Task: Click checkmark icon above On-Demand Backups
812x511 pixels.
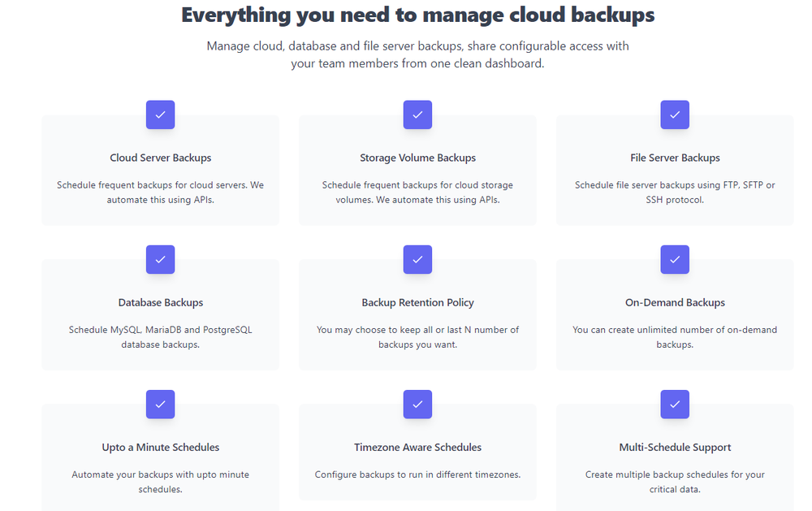Action: click(x=675, y=259)
